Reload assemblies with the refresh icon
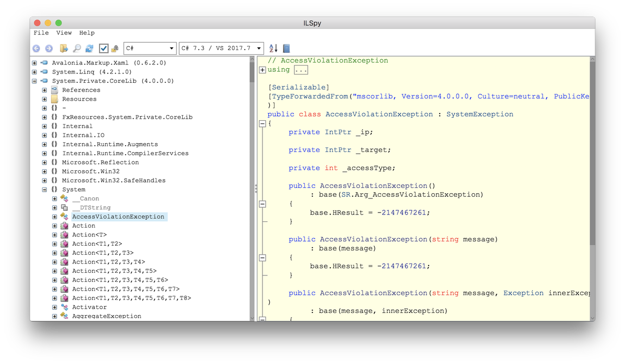625x364 pixels. pyautogui.click(x=90, y=48)
